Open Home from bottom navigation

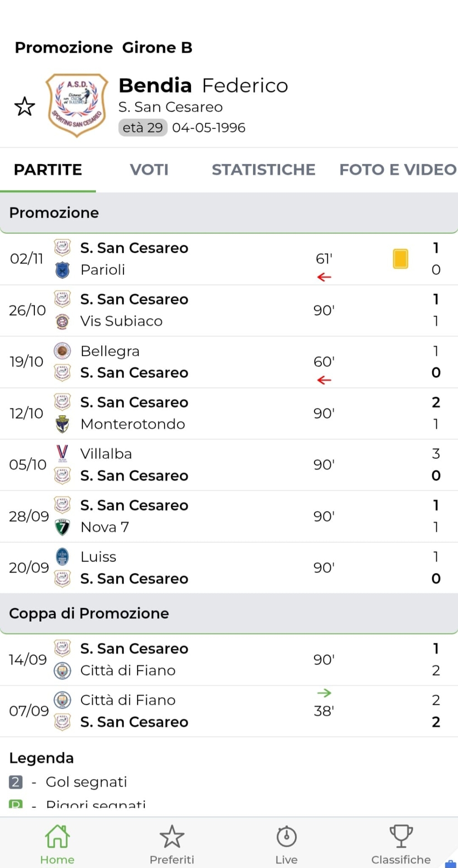(57, 844)
